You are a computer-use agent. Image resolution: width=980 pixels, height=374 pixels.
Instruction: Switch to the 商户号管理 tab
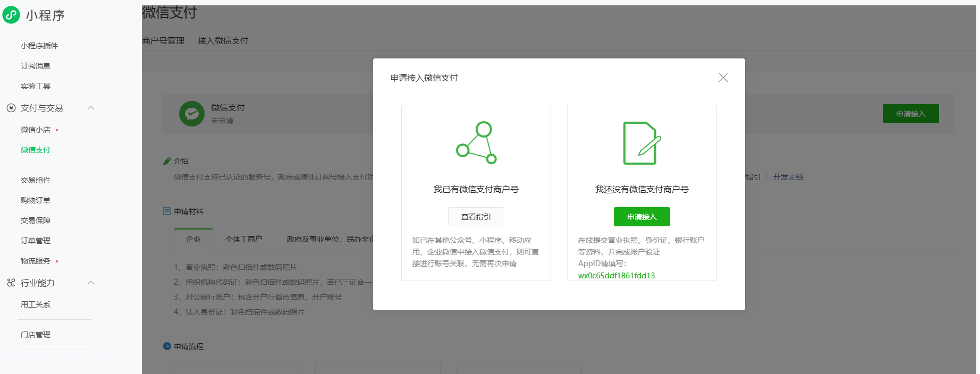163,40
